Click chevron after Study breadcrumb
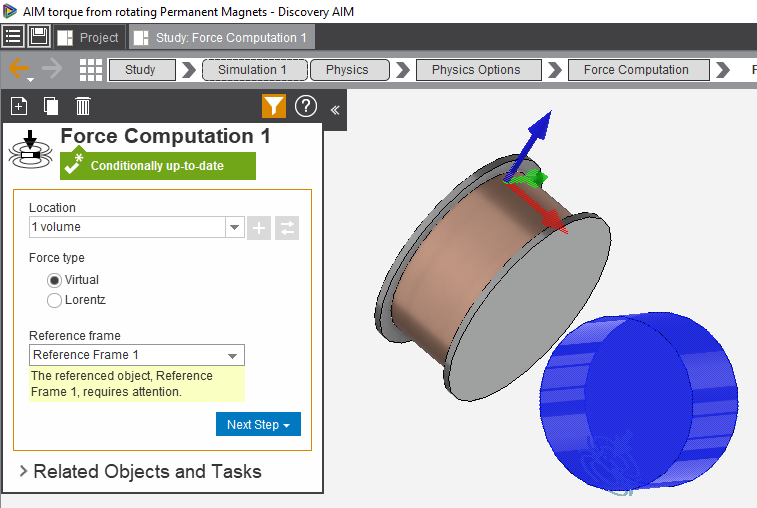Image resolution: width=757 pixels, height=508 pixels. 189,70
